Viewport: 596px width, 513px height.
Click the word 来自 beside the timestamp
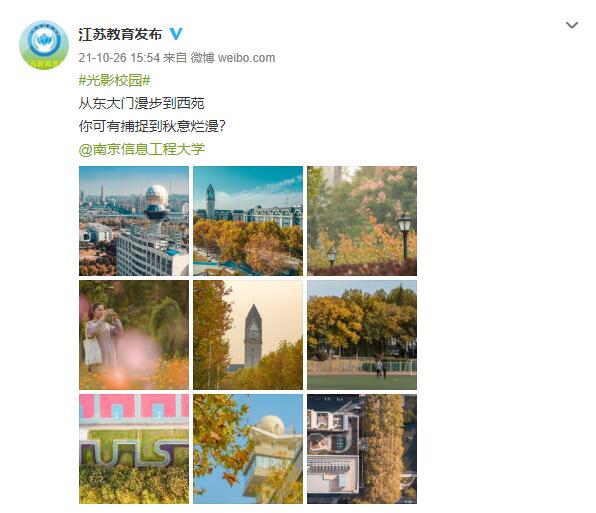pyautogui.click(x=175, y=58)
